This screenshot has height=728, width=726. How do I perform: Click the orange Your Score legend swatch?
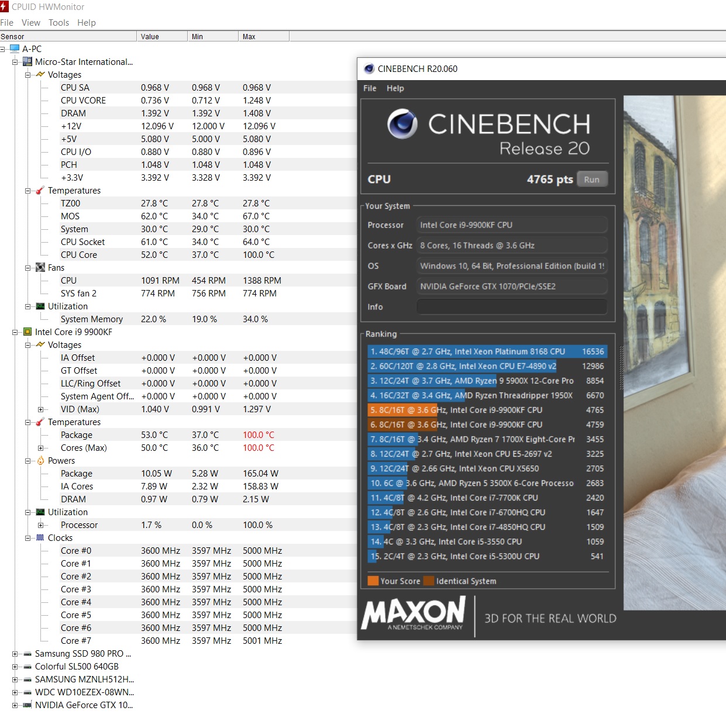coord(373,581)
